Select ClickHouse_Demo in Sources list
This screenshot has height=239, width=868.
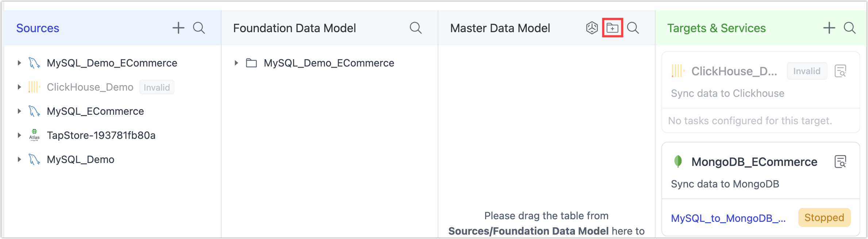(90, 87)
